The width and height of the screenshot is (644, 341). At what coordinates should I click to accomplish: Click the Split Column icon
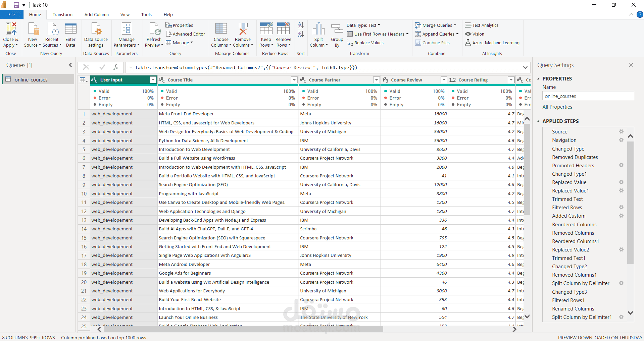[x=318, y=29]
